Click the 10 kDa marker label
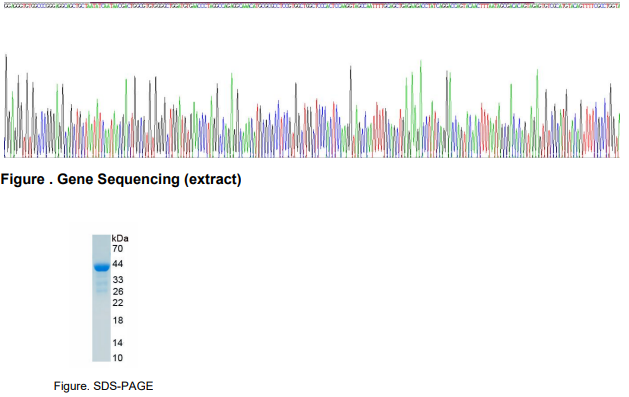Image resolution: width=629 pixels, height=397 pixels. coord(118,358)
